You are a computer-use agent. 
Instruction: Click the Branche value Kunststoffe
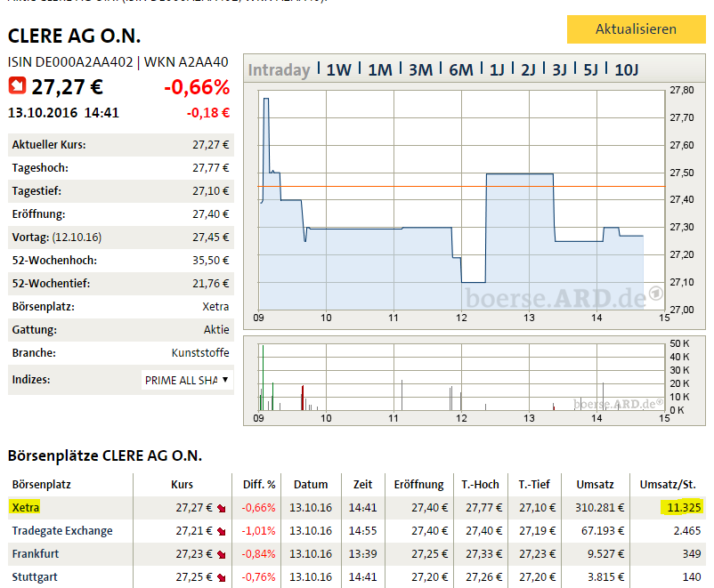tap(200, 352)
